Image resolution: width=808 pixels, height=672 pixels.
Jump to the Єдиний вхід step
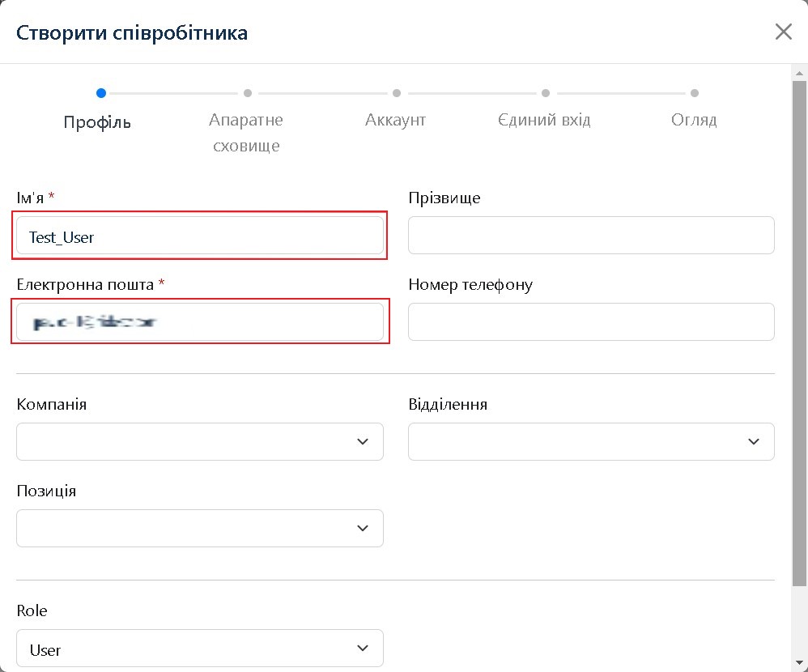(545, 93)
